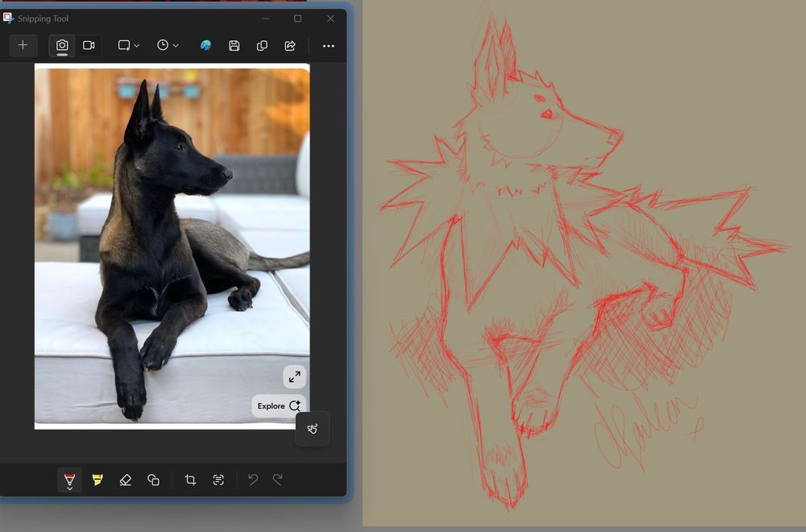Image resolution: width=806 pixels, height=532 pixels.
Task: Open the snipping shape mode dropdown
Action: (x=128, y=45)
